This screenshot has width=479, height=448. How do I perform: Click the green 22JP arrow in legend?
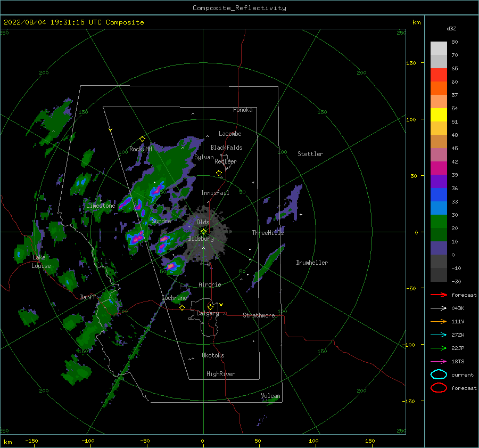[439, 348]
